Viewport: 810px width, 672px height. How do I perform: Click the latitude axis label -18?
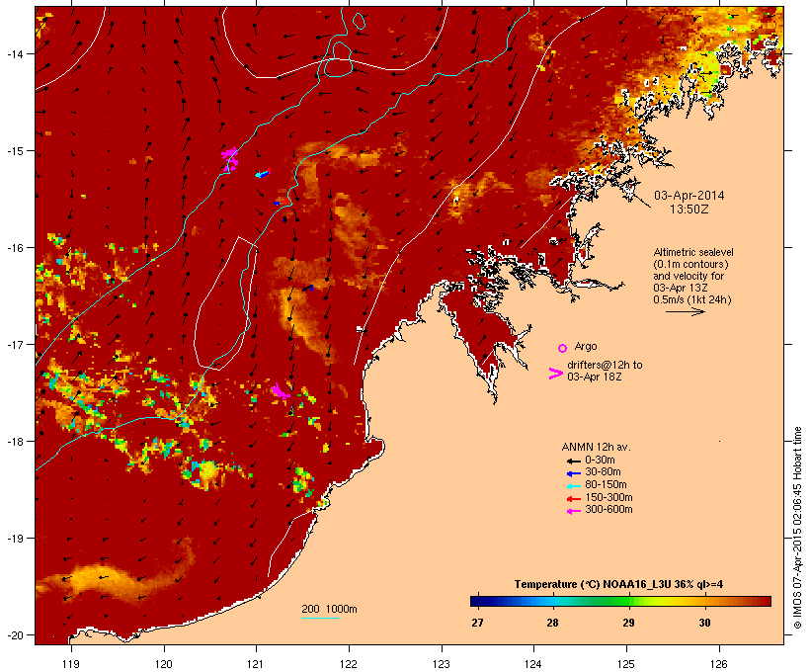[14, 441]
